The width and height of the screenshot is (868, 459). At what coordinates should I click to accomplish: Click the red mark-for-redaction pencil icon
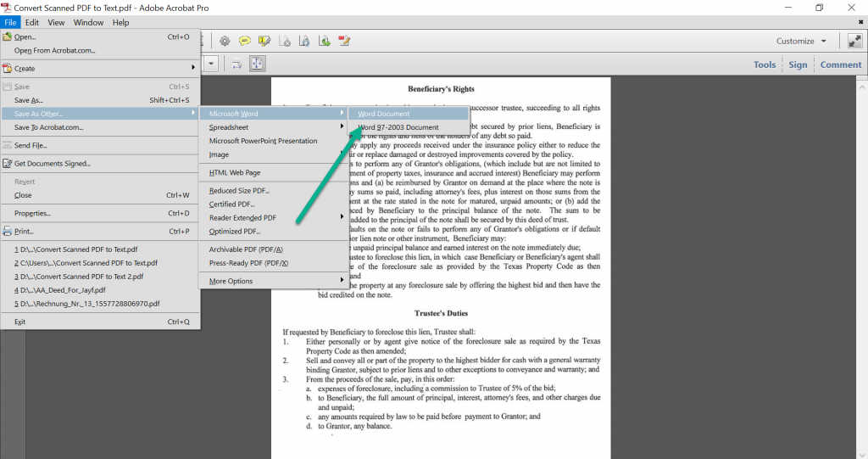point(344,41)
